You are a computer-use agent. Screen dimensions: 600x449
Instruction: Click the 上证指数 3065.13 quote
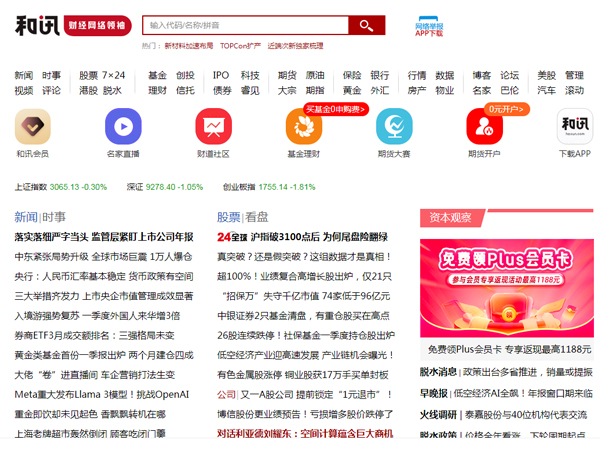[60, 187]
